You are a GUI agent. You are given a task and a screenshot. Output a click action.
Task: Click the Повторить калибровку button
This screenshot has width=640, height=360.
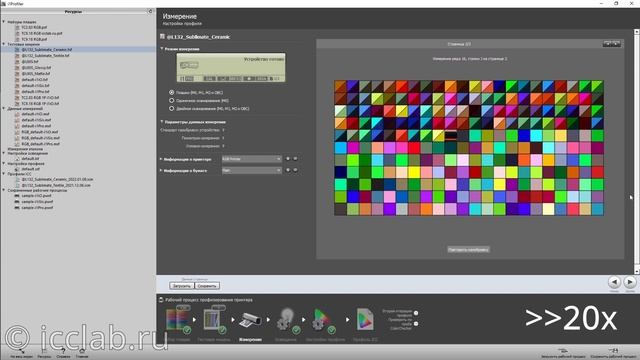pyautogui.click(x=468, y=249)
